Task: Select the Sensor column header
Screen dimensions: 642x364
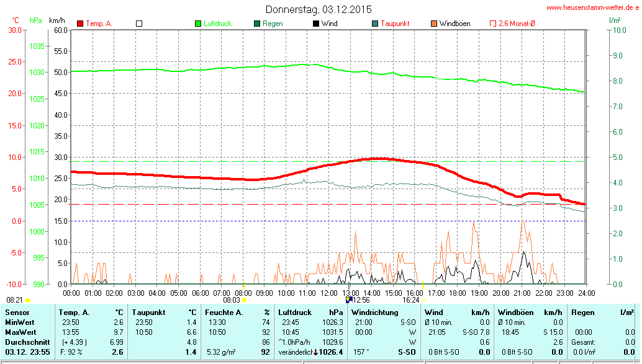Action: (x=17, y=312)
